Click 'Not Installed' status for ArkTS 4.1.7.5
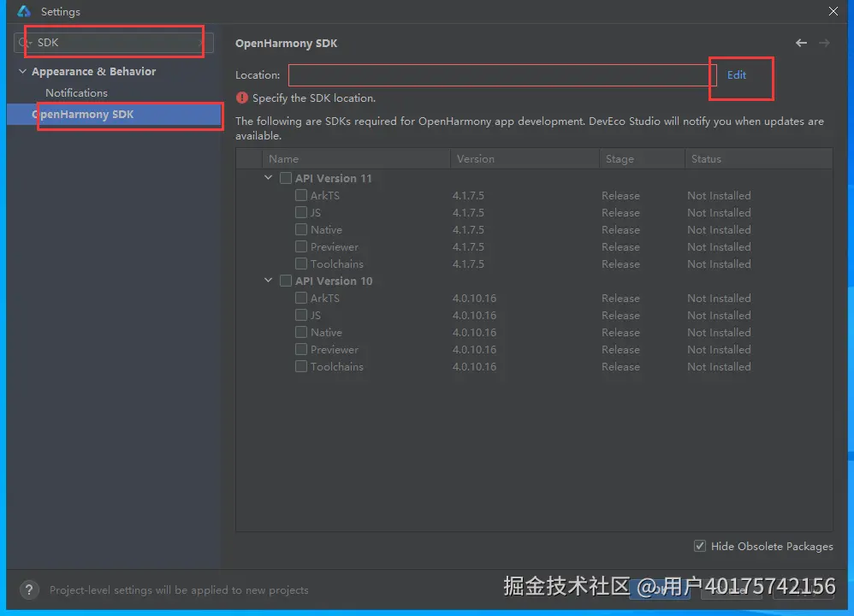The image size is (854, 616). pyautogui.click(x=719, y=195)
